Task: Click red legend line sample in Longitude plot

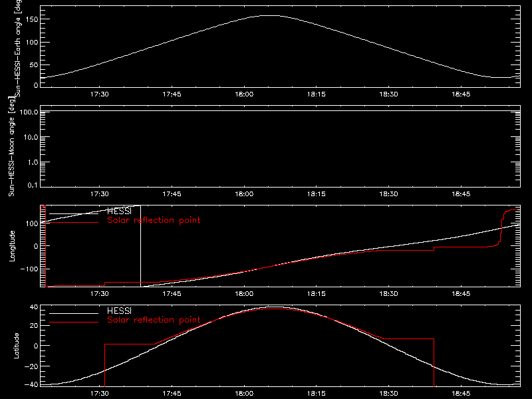Action: [x=74, y=222]
